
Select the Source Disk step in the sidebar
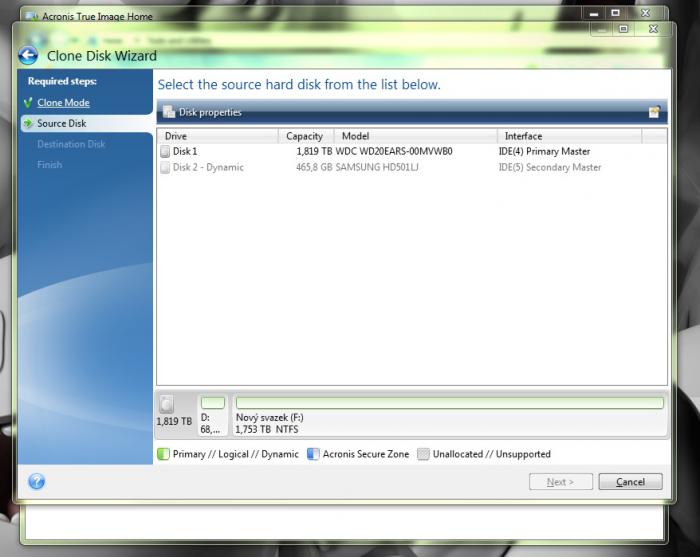62,124
